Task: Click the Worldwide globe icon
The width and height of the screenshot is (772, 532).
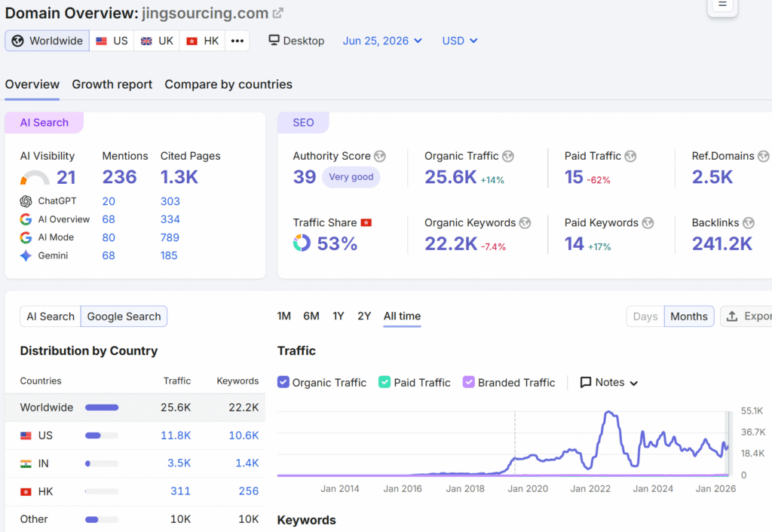Action: pyautogui.click(x=18, y=41)
